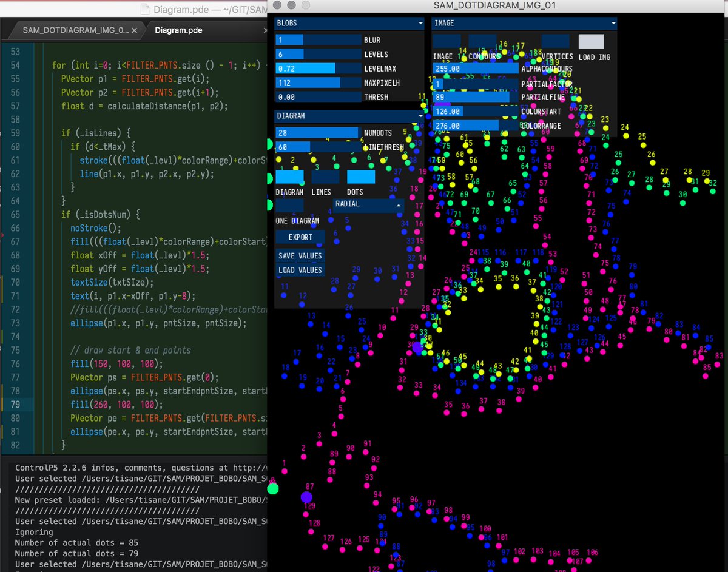This screenshot has height=572, width=728.
Task: Adjust the PARTIALFINE slider showing 89
Action: coord(476,97)
